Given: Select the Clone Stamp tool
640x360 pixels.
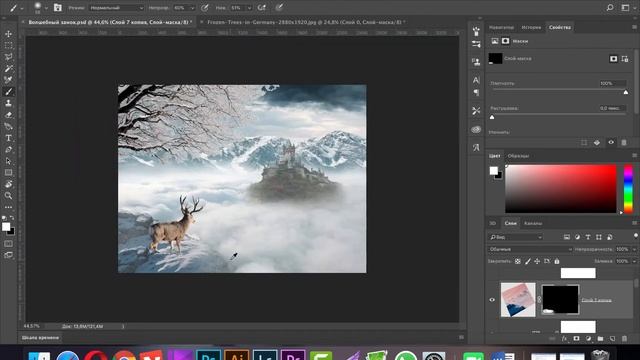Looking at the screenshot, I should pos(8,103).
